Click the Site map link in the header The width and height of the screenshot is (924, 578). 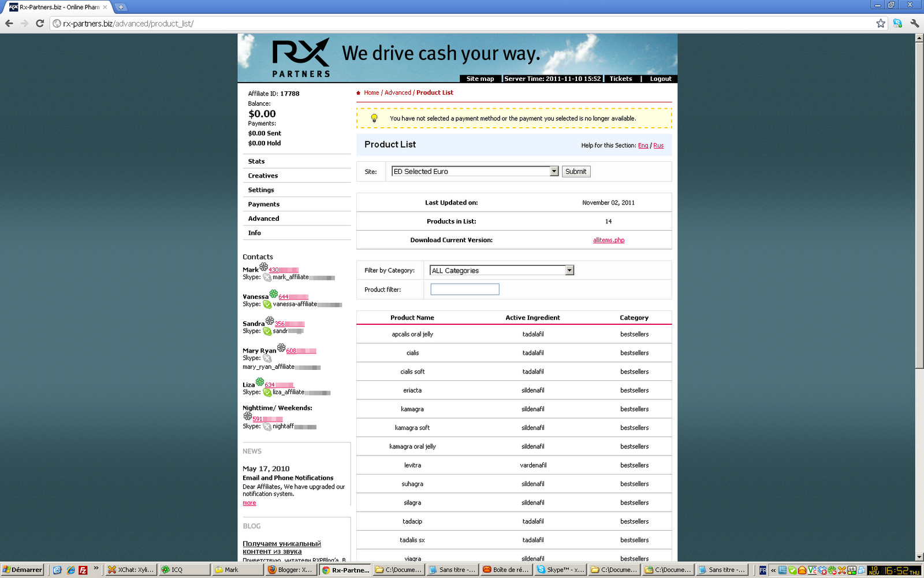pyautogui.click(x=480, y=79)
